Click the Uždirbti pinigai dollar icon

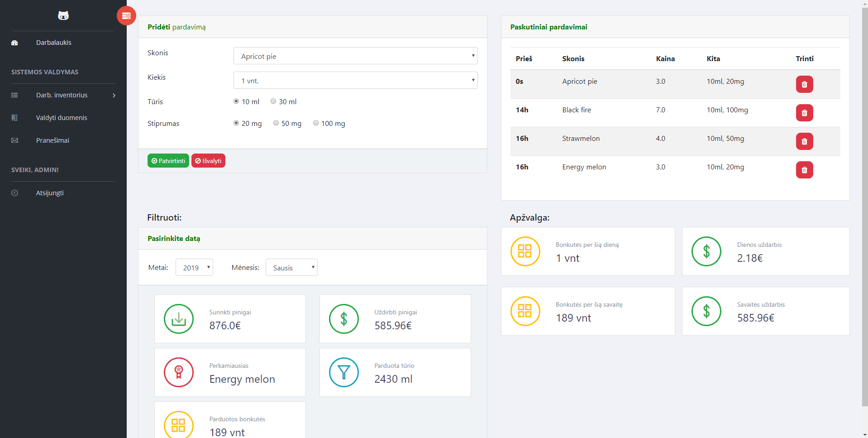pyautogui.click(x=344, y=319)
